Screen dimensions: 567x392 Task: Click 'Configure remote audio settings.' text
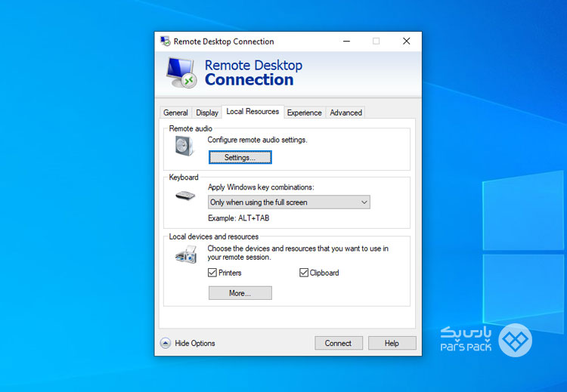pyautogui.click(x=258, y=140)
